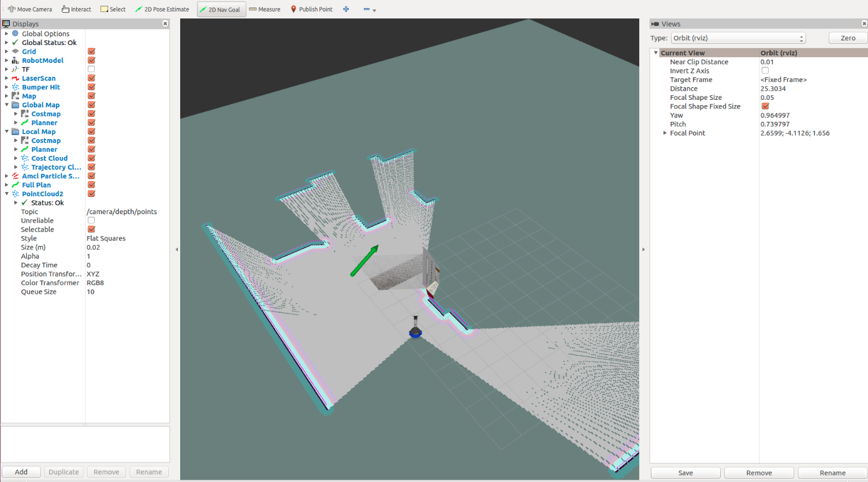Enable the TF display checkbox

point(91,69)
